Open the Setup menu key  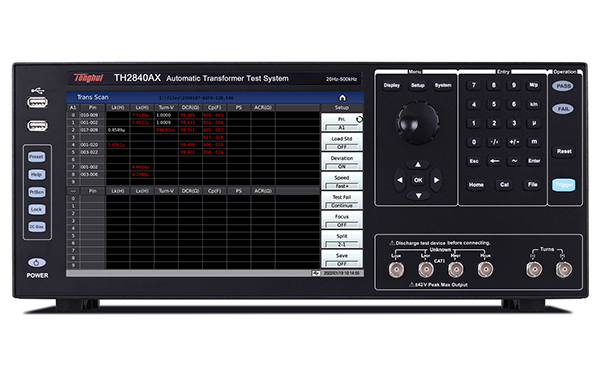[417, 85]
